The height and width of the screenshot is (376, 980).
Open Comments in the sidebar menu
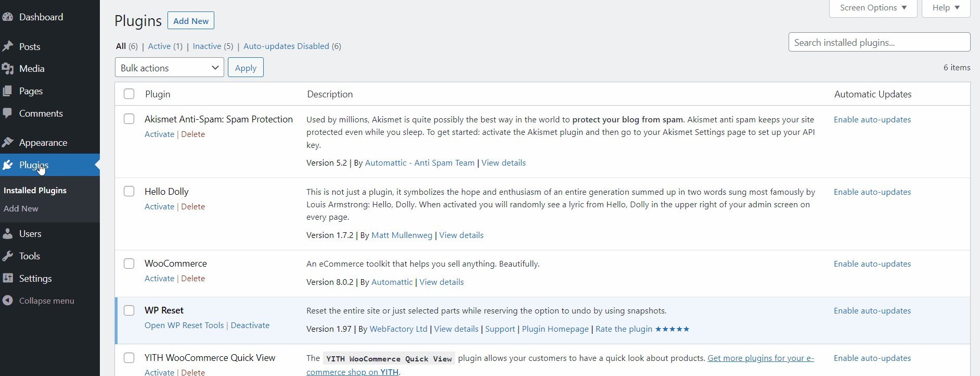tap(41, 114)
